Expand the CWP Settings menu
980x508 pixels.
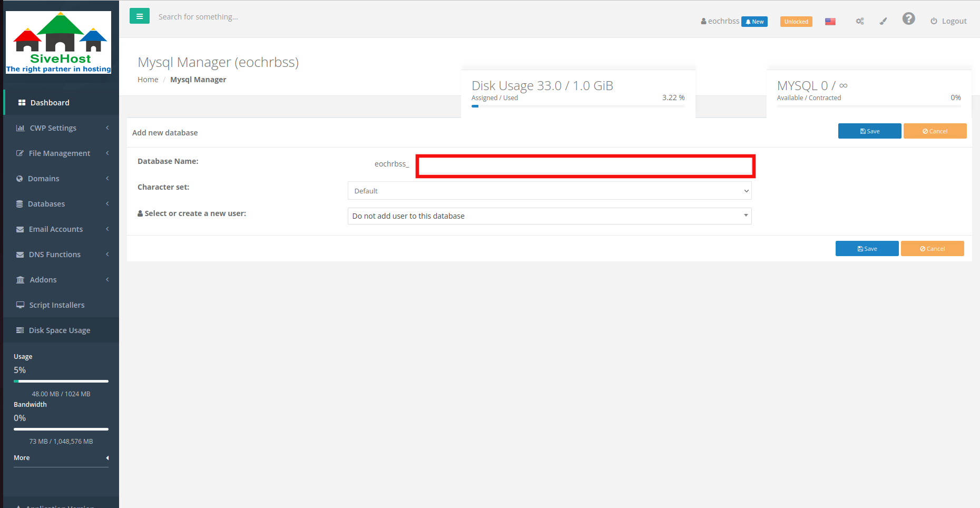pyautogui.click(x=61, y=128)
